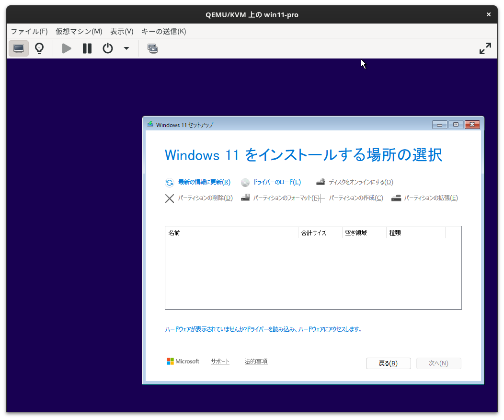504x420 pixels.
Task: Enter fullscreen with the expand icon
Action: 485,48
